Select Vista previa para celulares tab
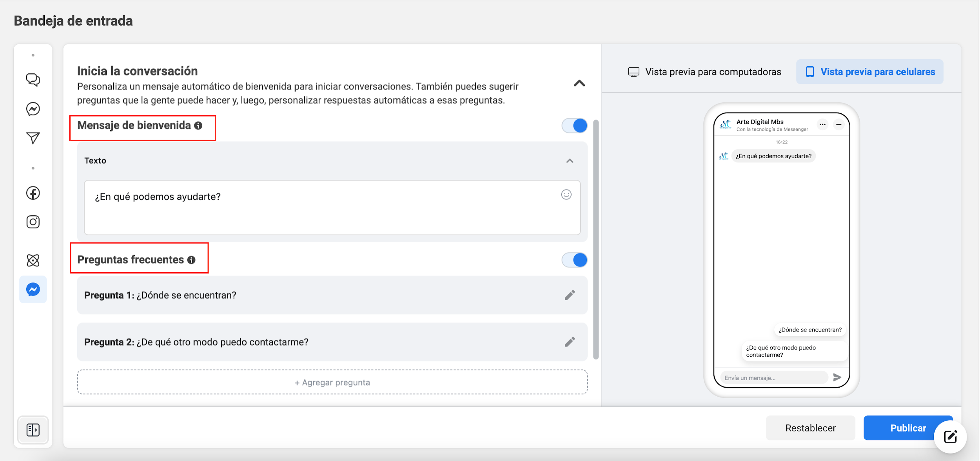Viewport: 980px width, 461px height. click(x=869, y=72)
